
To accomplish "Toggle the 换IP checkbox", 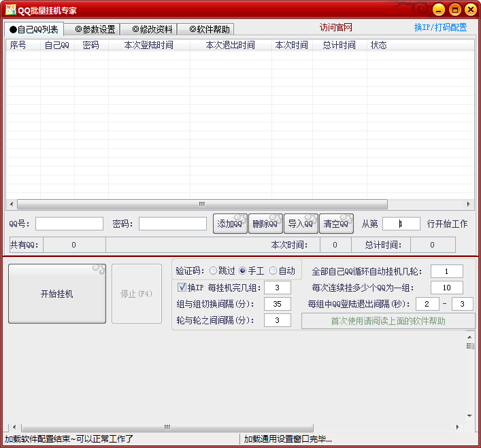I will 182,287.
